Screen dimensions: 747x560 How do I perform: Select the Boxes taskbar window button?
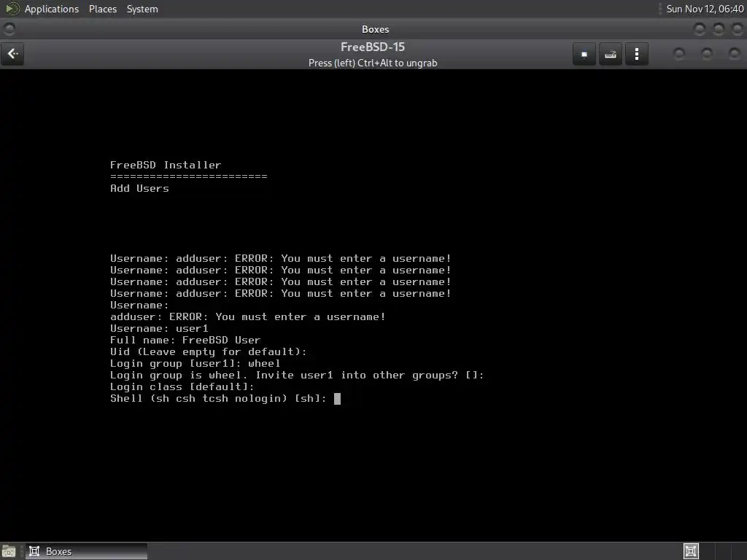pyautogui.click(x=86, y=551)
